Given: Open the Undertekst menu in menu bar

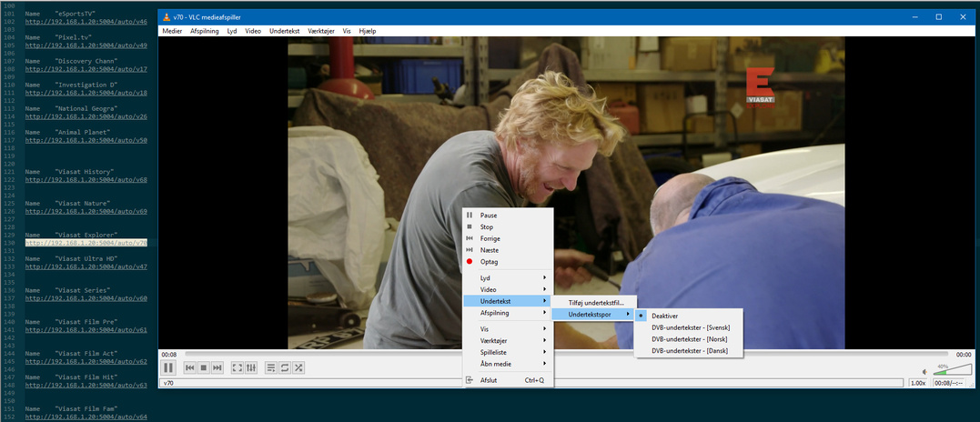Looking at the screenshot, I should [285, 31].
